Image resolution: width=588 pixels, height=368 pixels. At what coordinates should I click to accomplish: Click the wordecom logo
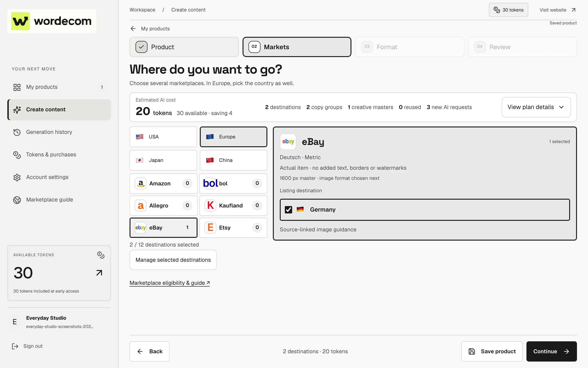pyautogui.click(x=52, y=21)
